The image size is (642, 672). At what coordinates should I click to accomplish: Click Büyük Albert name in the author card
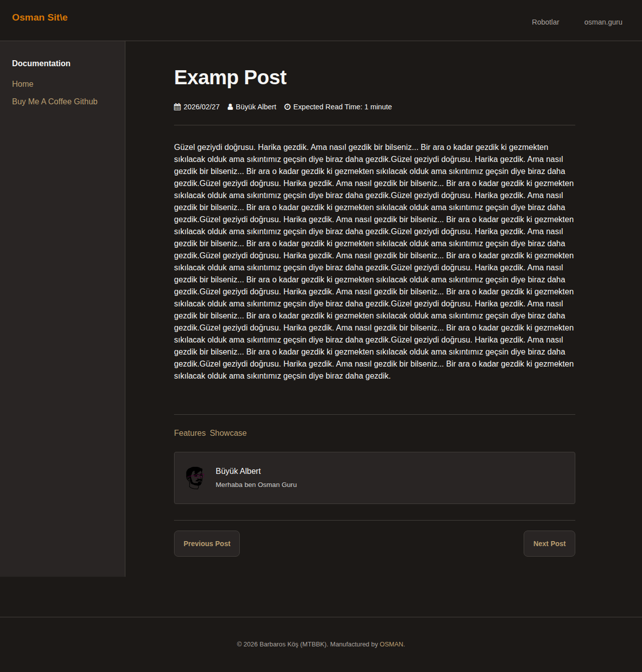coord(238,471)
